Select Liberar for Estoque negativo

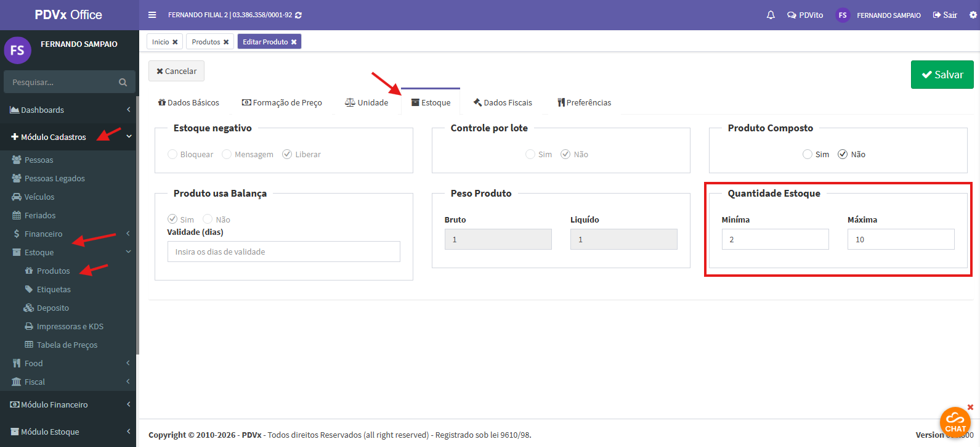[x=287, y=154]
